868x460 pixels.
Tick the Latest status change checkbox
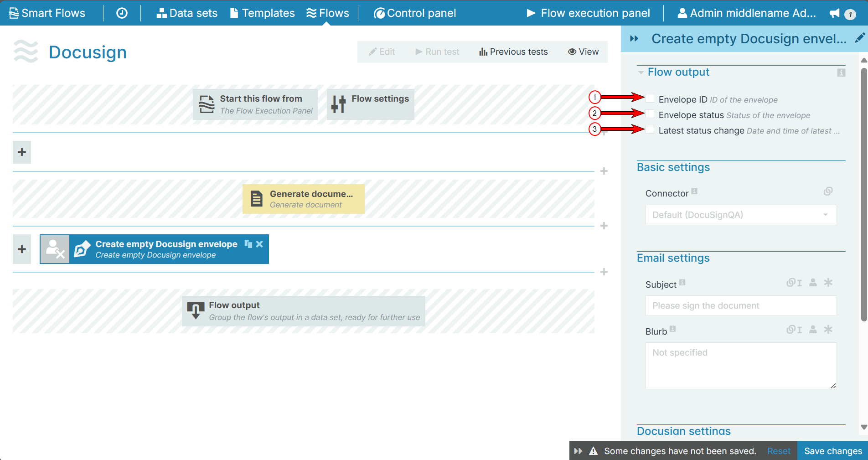[x=650, y=129]
